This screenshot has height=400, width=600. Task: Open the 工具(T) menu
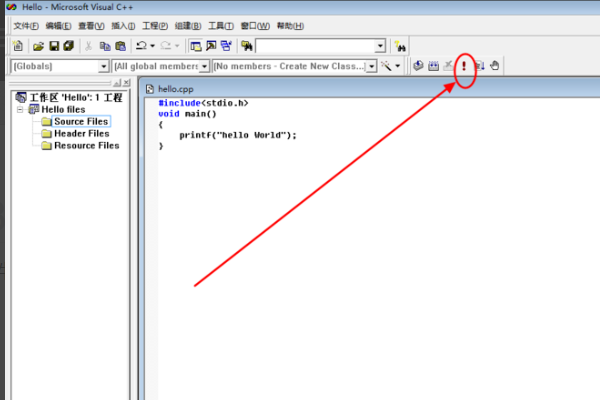(x=221, y=26)
